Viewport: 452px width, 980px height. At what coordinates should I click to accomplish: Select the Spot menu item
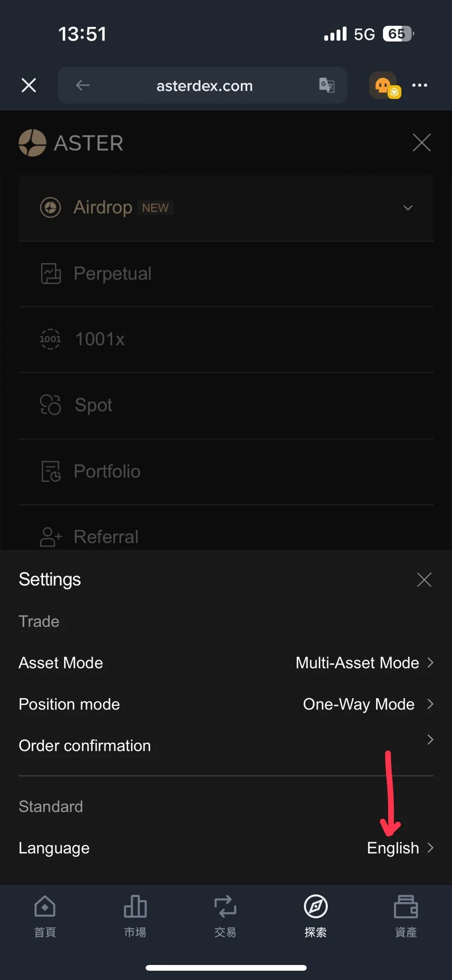94,405
